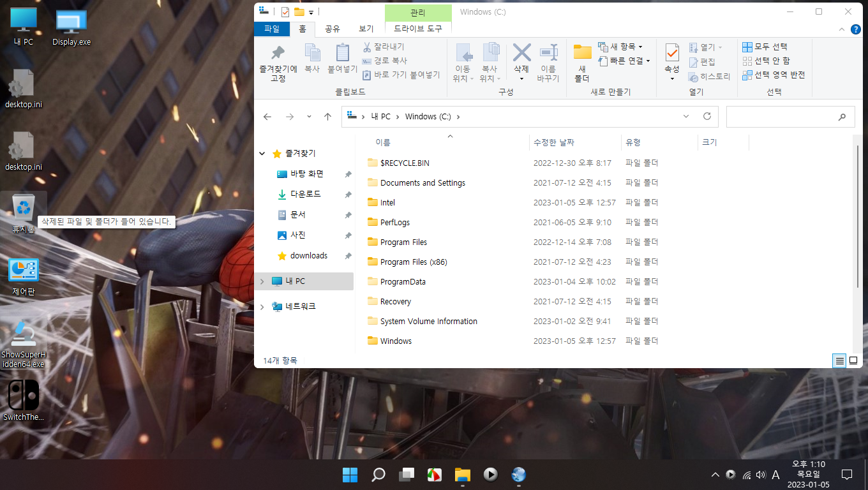Expand the 내 PC tree node
The height and width of the screenshot is (490, 868).
point(262,281)
